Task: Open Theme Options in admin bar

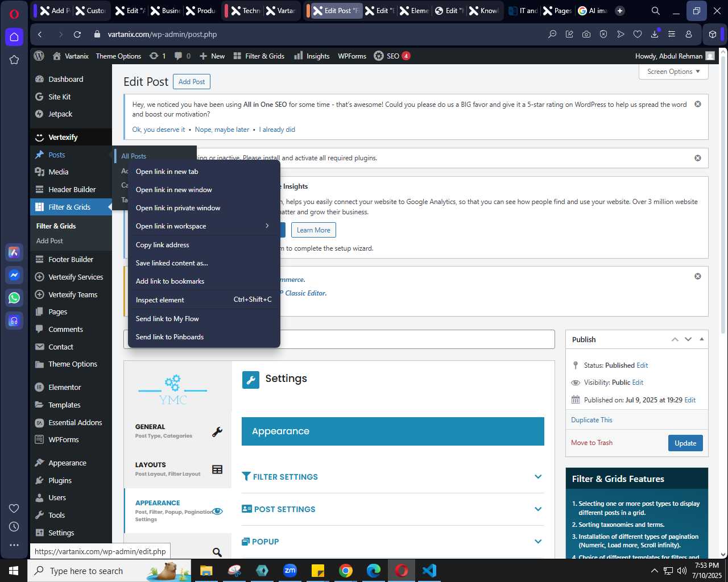Action: [x=118, y=56]
